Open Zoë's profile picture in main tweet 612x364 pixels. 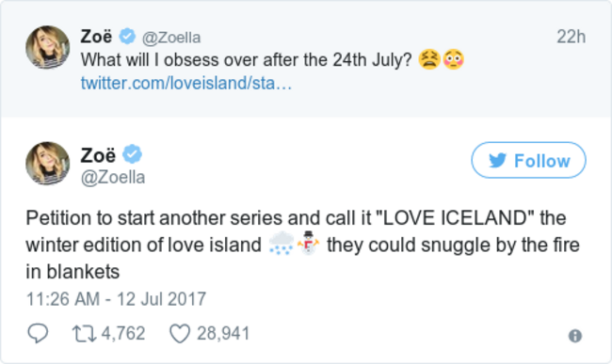[x=48, y=164]
